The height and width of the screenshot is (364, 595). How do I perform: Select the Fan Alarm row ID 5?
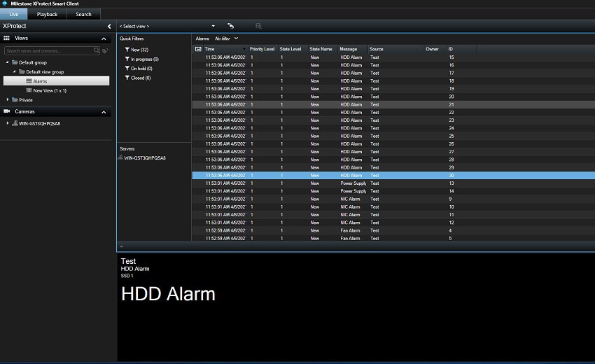pos(393,238)
